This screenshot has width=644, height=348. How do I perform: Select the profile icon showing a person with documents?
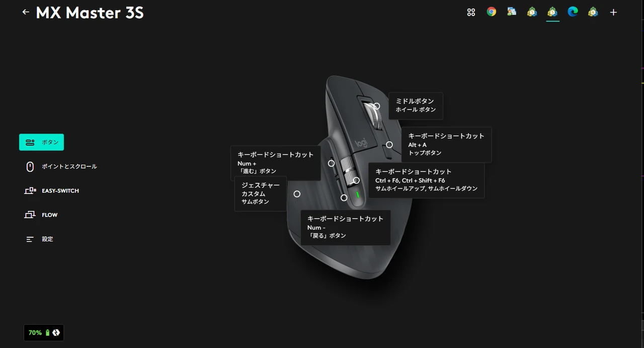pyautogui.click(x=512, y=12)
